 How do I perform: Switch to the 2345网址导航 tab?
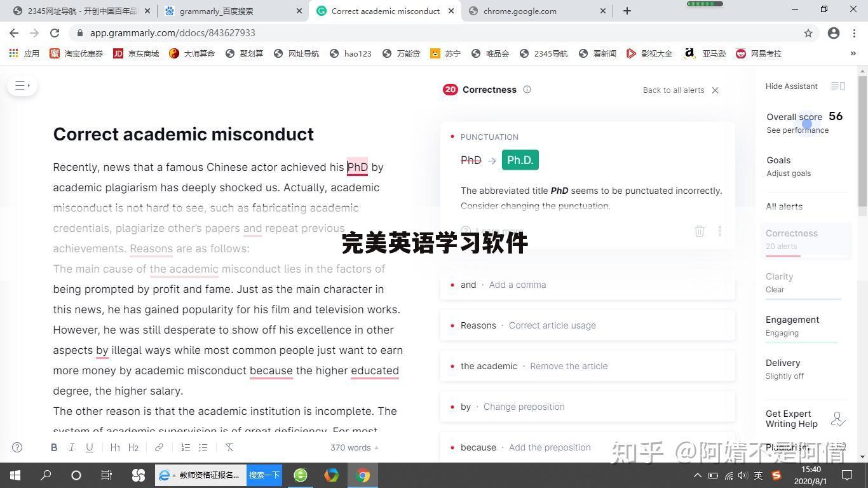tap(81, 11)
